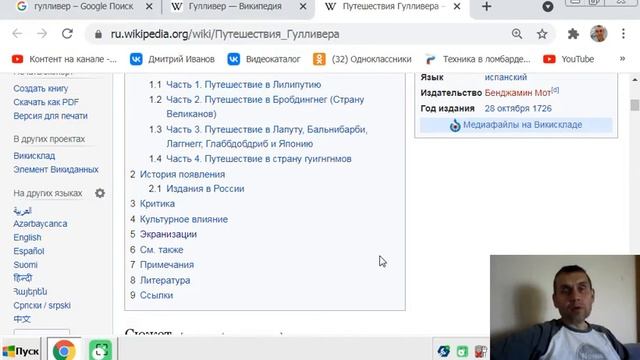Reload the page
Image resolution: width=640 pixels, height=360 pixels.
tap(67, 34)
